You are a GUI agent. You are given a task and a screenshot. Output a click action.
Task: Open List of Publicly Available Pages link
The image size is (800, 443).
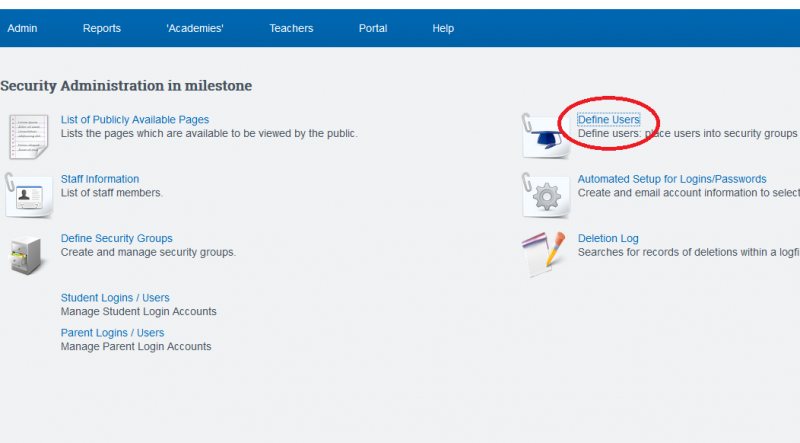(x=135, y=119)
